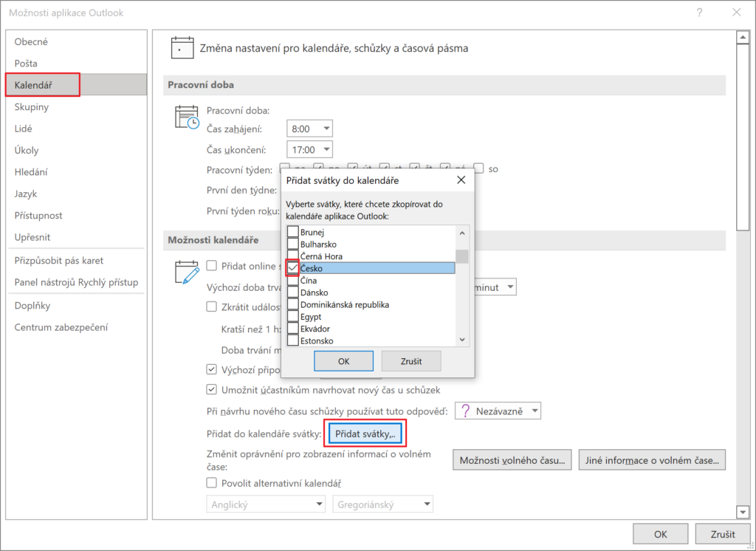Check the Brunej holidays checkbox
756x551 pixels.
(292, 232)
